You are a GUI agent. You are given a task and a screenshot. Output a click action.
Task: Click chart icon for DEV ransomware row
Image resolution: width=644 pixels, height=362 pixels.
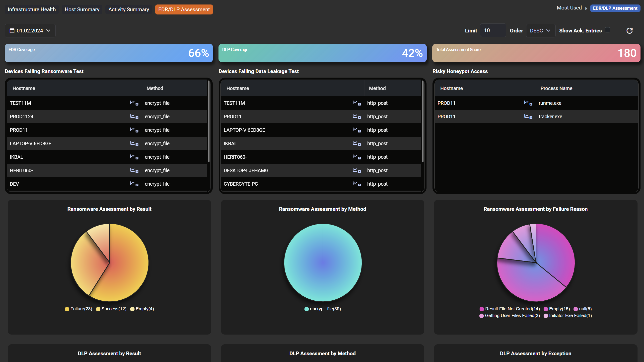tap(134, 184)
